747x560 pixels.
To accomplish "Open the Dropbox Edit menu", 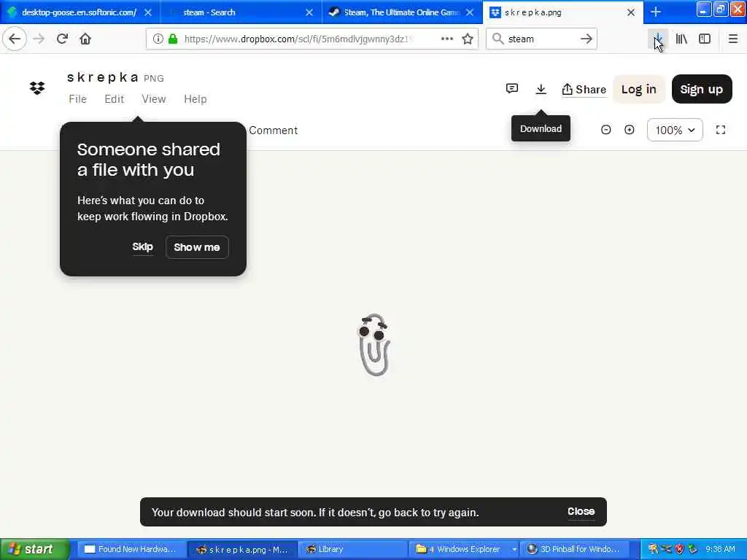I will point(115,99).
